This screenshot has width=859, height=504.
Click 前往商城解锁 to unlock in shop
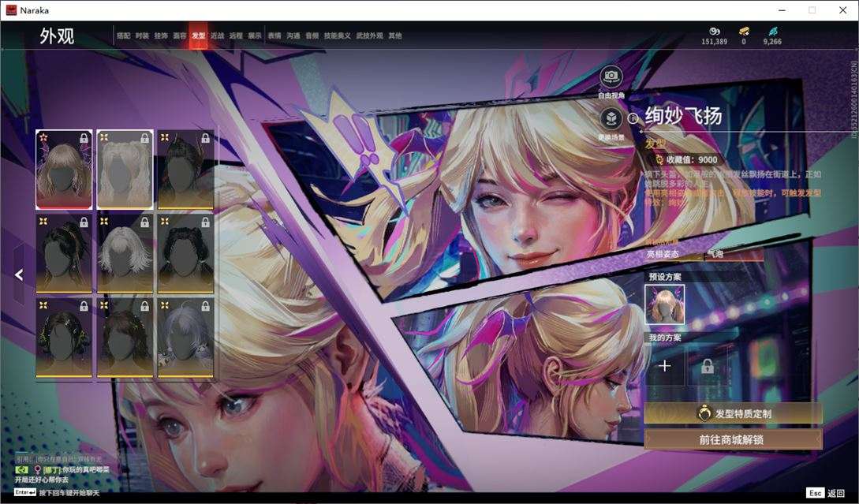tap(733, 439)
